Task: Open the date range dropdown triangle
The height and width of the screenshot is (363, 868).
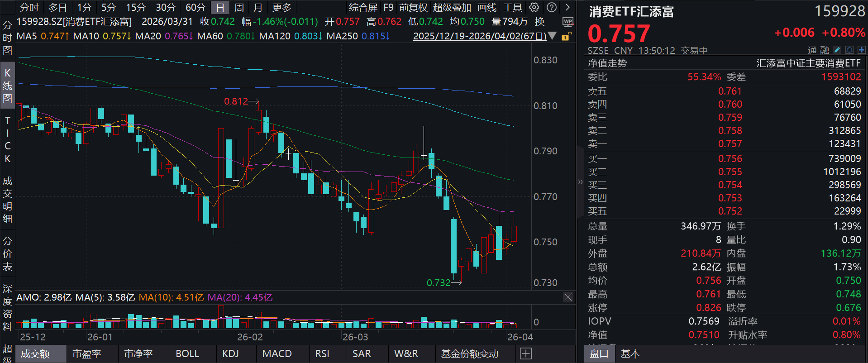Action: (552, 36)
